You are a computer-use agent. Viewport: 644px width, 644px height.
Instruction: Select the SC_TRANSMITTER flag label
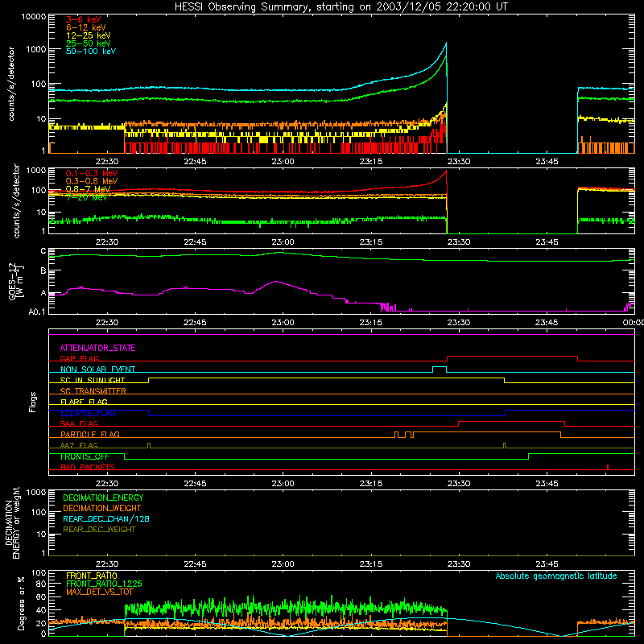pyautogui.click(x=93, y=390)
